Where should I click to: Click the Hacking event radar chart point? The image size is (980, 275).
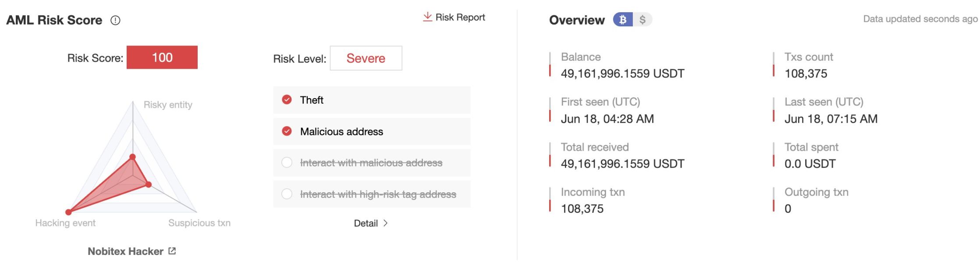click(68, 212)
